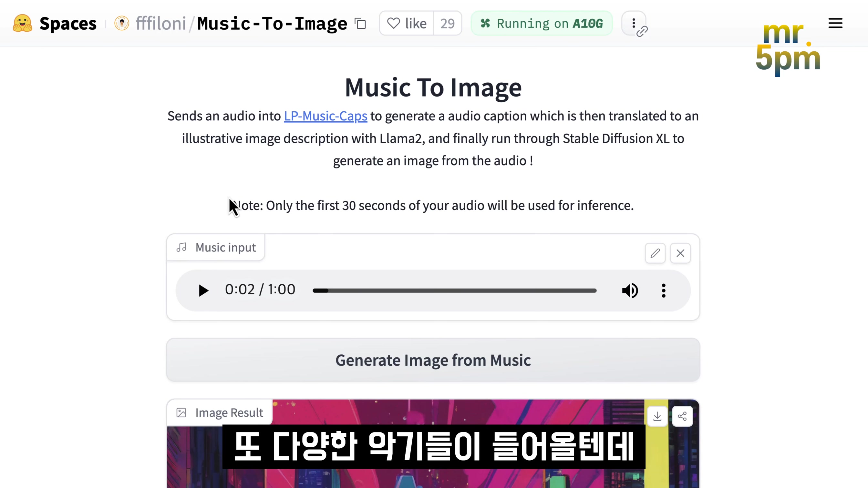View the 29 likes count
The width and height of the screenshot is (868, 488).
point(448,23)
